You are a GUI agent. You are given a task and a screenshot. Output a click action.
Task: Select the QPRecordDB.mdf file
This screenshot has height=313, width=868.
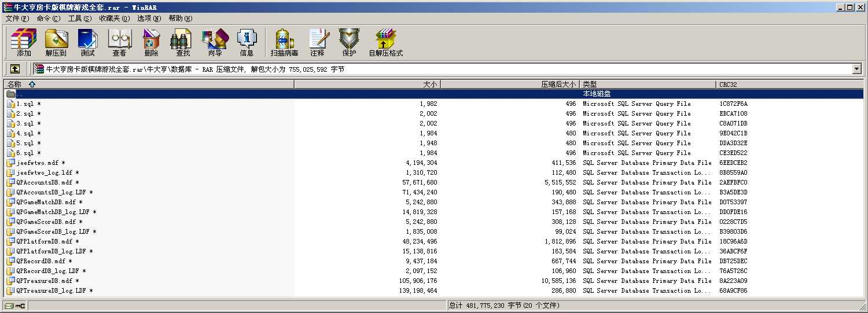tap(434, 262)
